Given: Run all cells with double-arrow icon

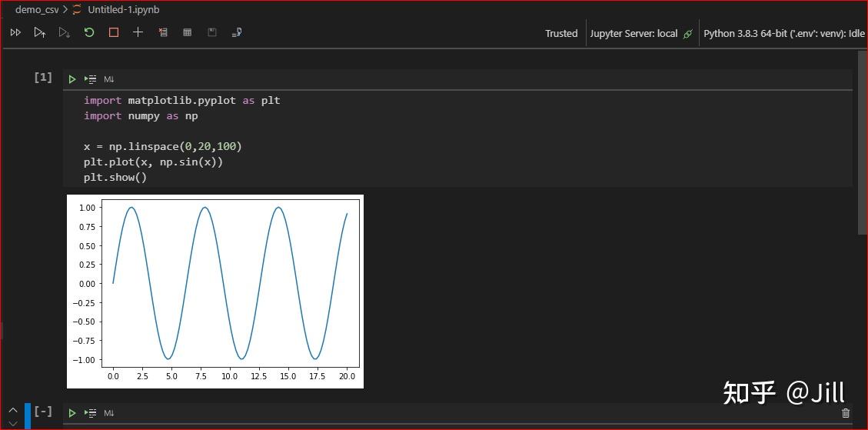Looking at the screenshot, I should (15, 33).
